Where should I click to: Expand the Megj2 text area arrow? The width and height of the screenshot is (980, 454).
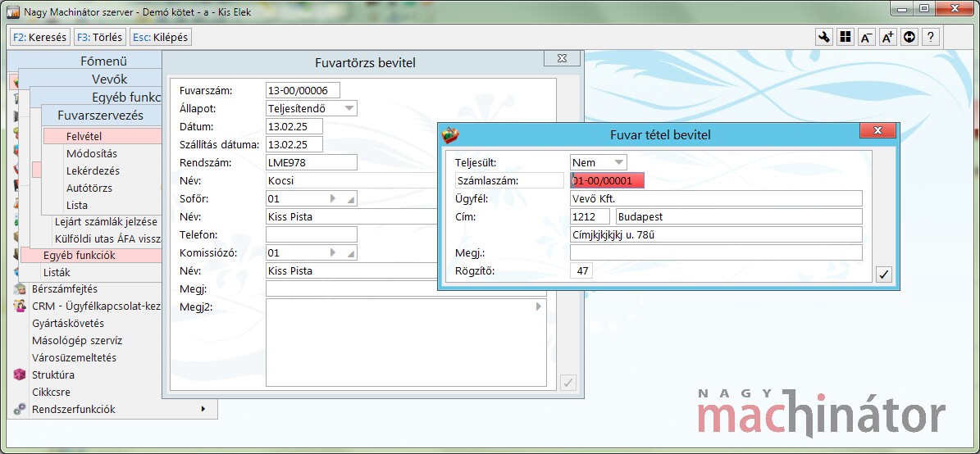[x=539, y=306]
